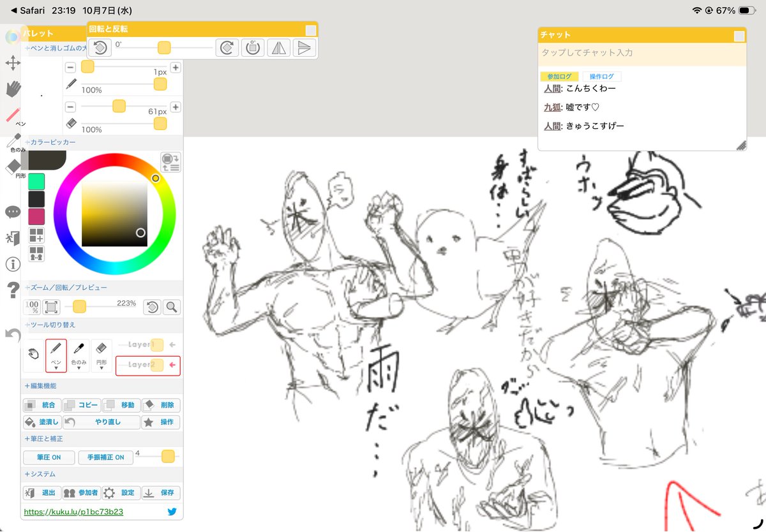Open the chat speech bubble icon

coord(13,212)
